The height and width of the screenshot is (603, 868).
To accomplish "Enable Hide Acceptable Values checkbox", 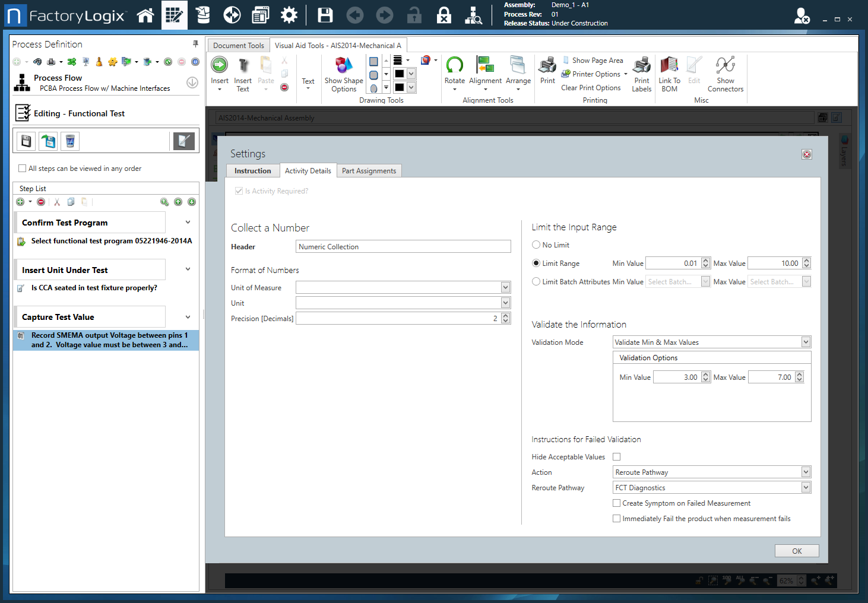I will (x=616, y=457).
